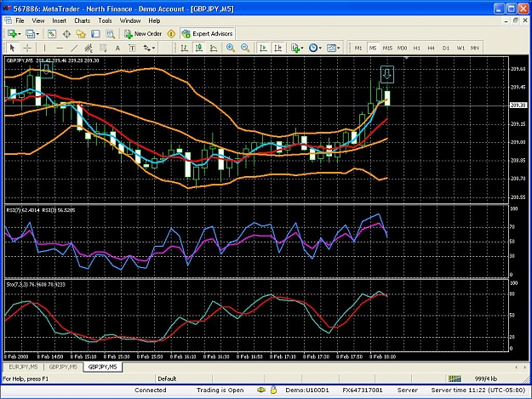Switch timeframe to M30
532x399 pixels.
click(402, 48)
